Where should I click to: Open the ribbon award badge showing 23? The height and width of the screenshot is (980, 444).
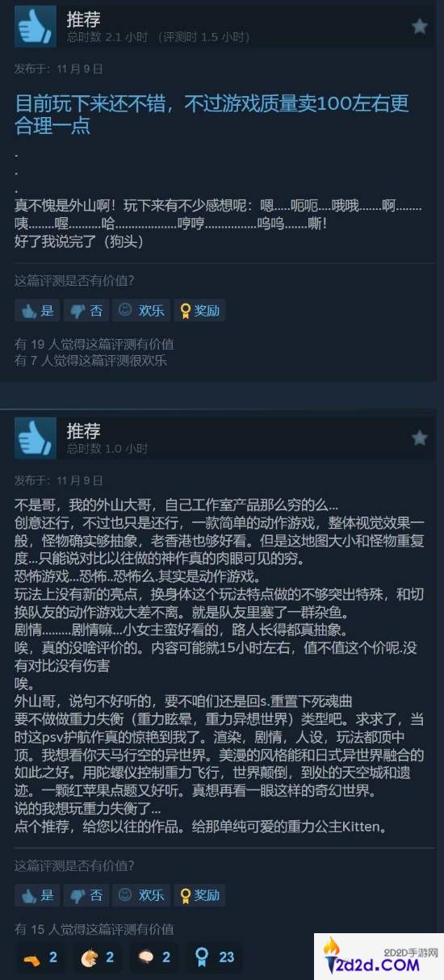tap(215, 957)
